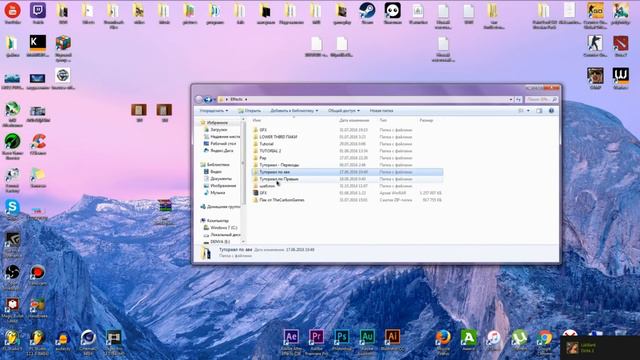Screen dimensions: 640x360
Task: Click the Новая папка button
Action: click(x=381, y=111)
